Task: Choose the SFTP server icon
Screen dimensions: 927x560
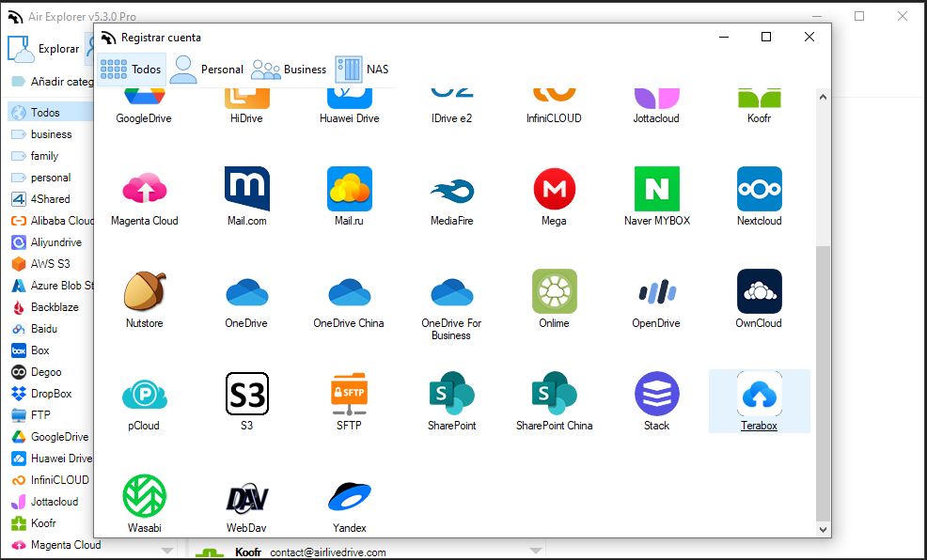Action: pyautogui.click(x=349, y=394)
